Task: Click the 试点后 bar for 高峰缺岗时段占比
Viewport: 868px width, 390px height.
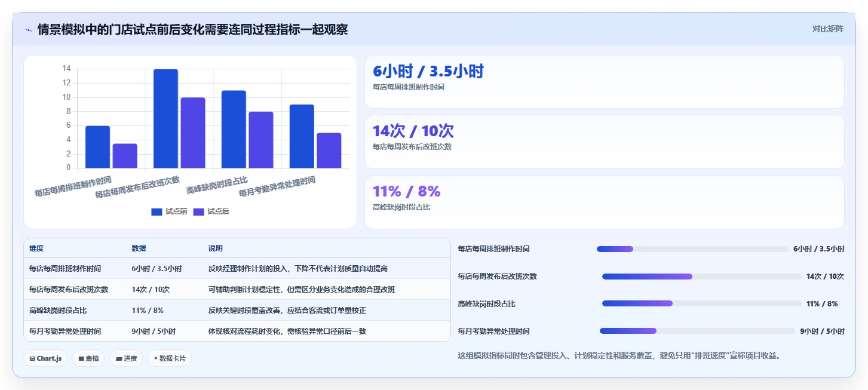Action: click(x=261, y=140)
